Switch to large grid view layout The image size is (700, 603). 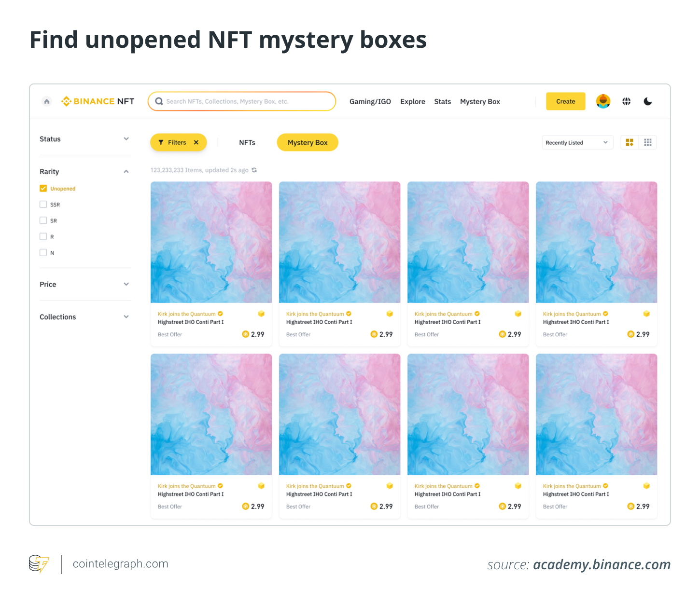630,142
